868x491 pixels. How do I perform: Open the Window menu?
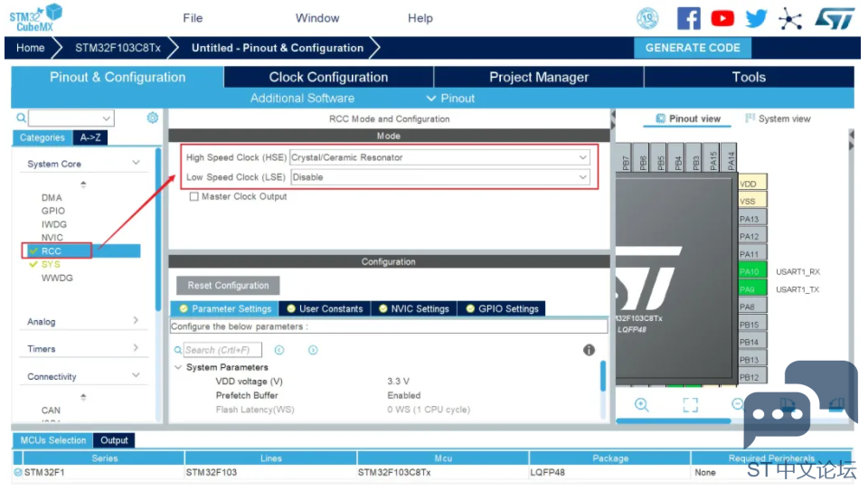point(317,18)
